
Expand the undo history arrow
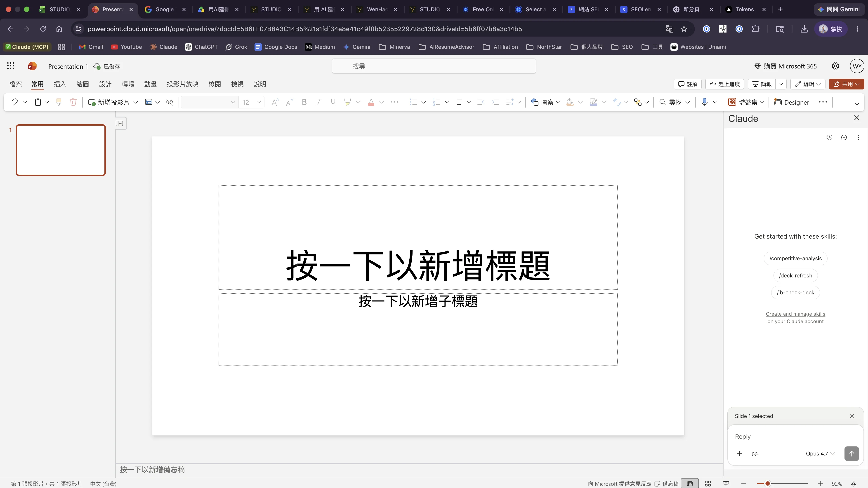click(x=25, y=102)
